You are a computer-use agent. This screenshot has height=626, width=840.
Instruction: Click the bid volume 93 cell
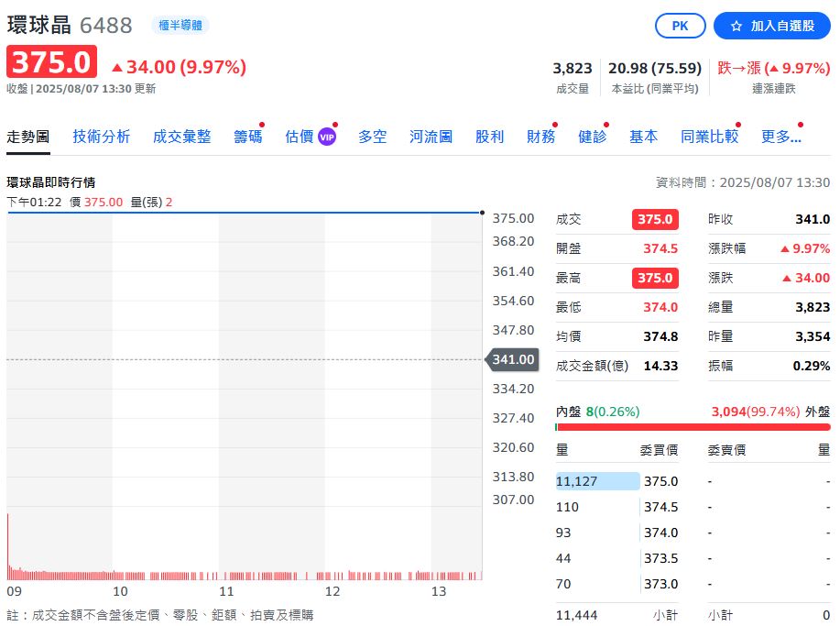pos(563,533)
